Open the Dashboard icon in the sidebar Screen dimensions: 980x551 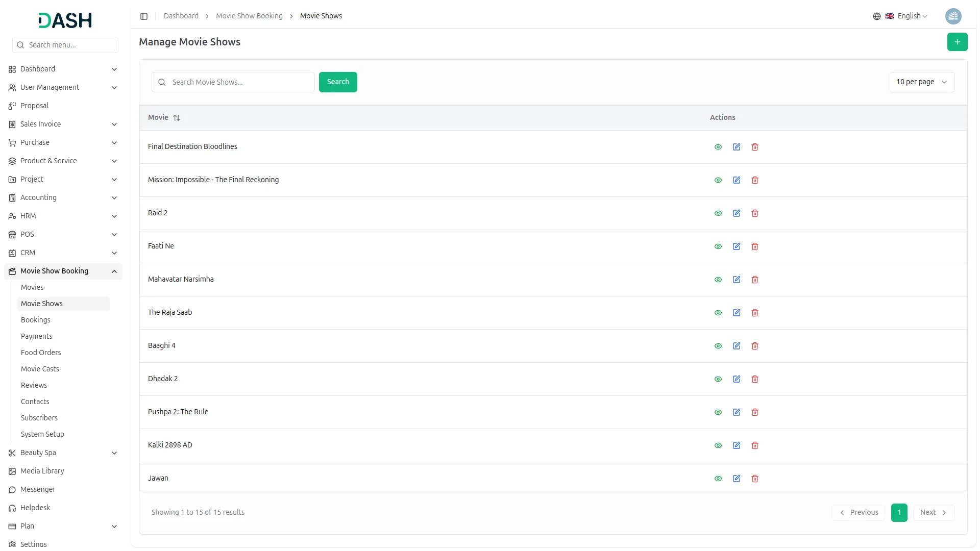pos(12,69)
